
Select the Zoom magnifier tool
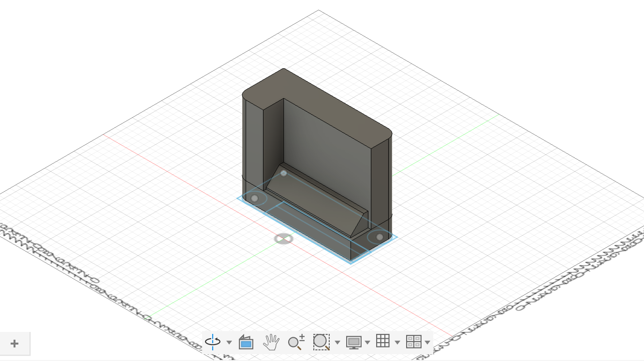point(296,342)
